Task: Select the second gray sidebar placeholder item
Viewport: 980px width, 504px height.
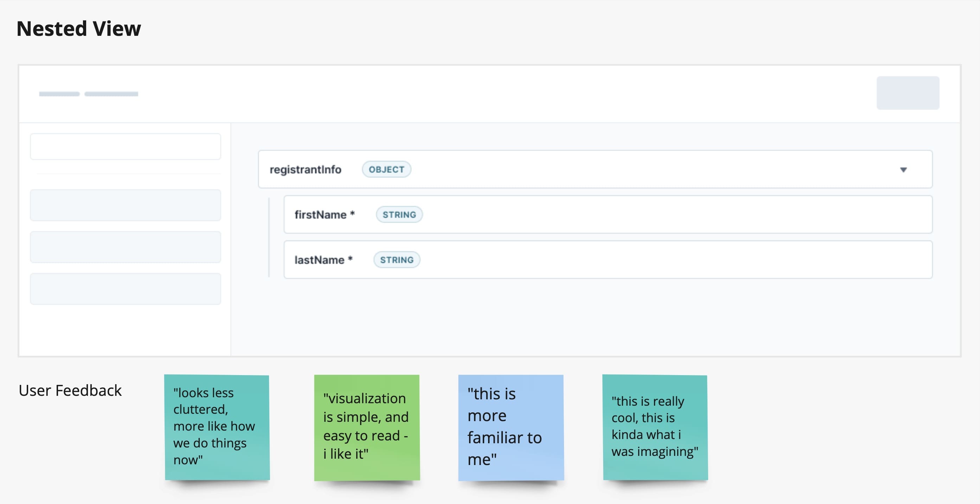Action: [x=125, y=247]
